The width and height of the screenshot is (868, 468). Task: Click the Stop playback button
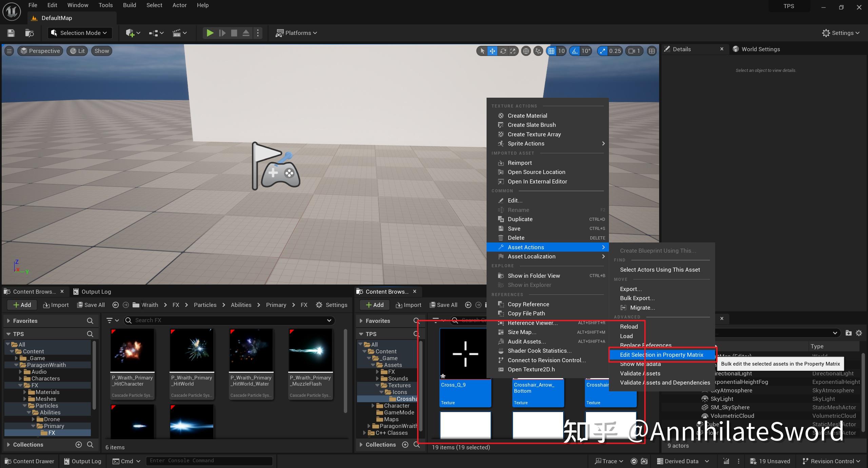[234, 33]
